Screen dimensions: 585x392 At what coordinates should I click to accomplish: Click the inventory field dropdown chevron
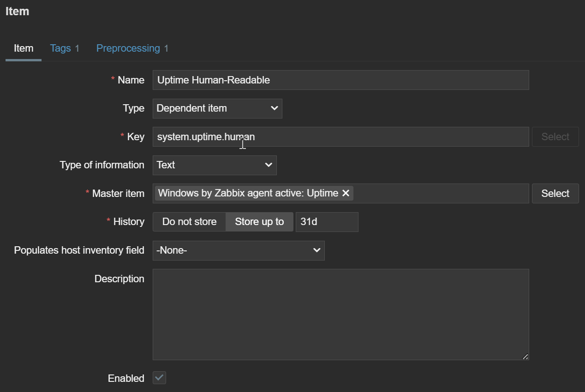316,250
